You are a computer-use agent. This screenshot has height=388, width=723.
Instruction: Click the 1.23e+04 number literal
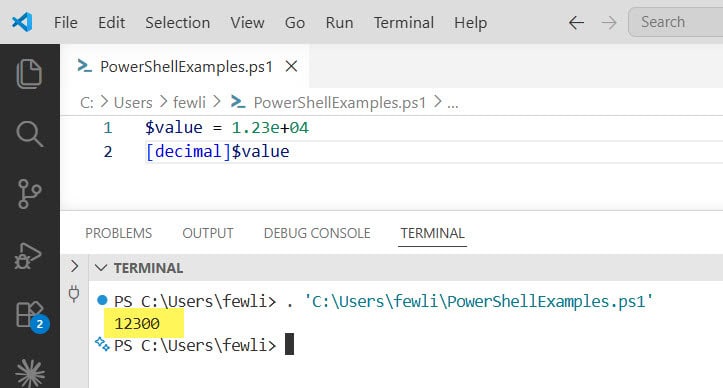270,128
